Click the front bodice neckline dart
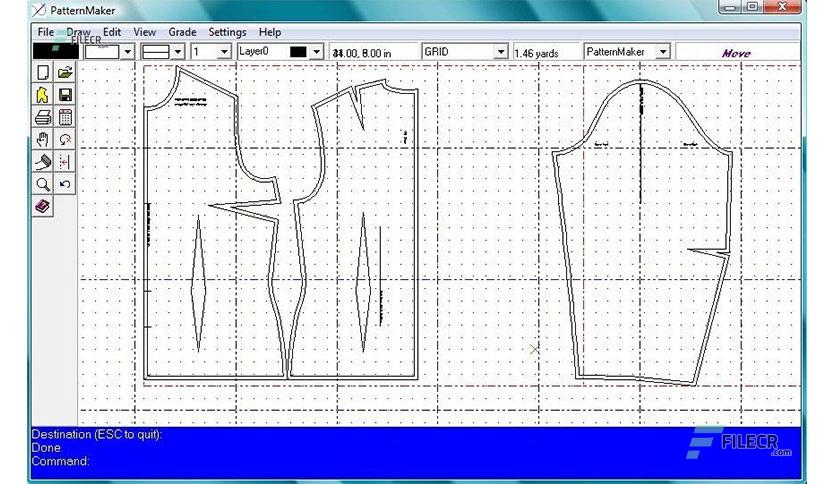Viewport: 836px width, 484px height. coord(359,107)
